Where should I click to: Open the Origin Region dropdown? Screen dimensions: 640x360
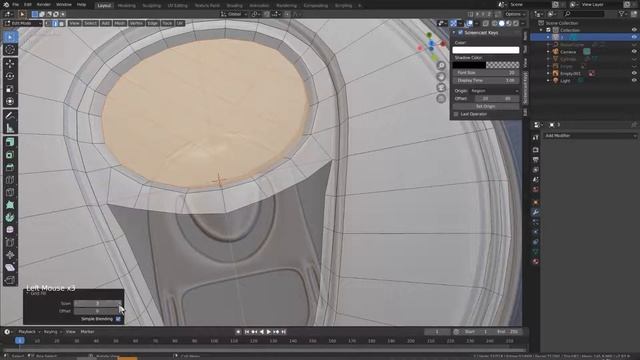(494, 91)
